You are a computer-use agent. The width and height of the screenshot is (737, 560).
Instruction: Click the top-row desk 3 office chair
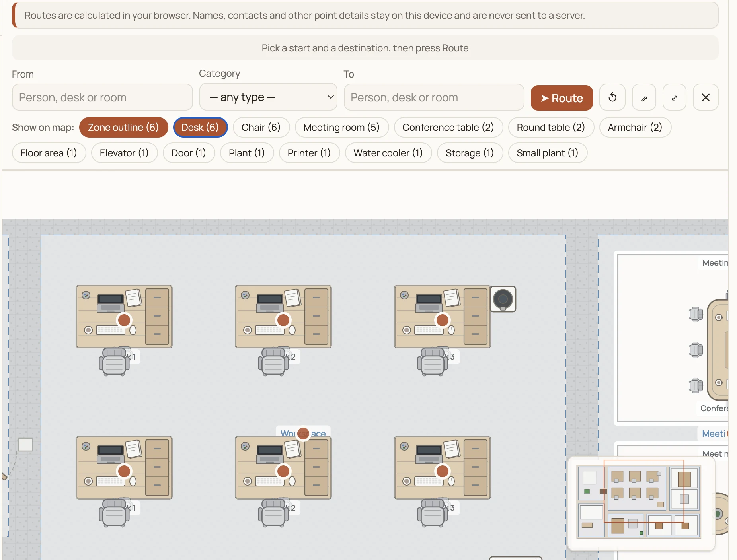[x=433, y=362]
